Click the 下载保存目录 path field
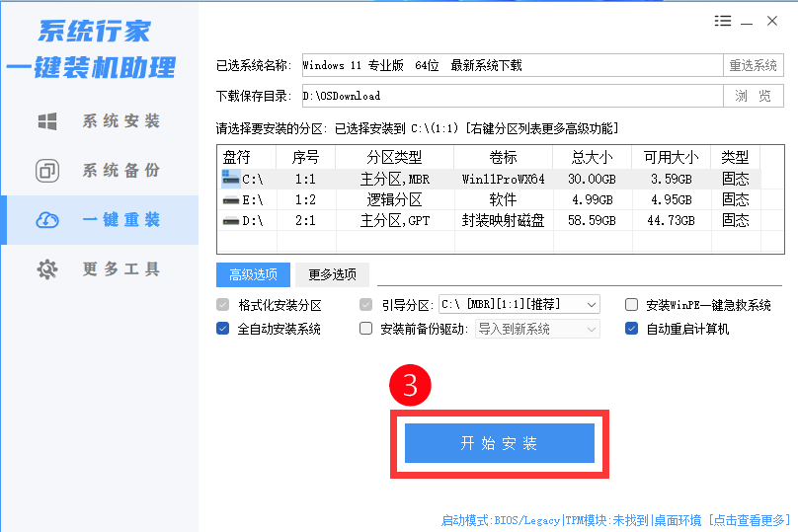The width and height of the screenshot is (798, 532). (513, 96)
